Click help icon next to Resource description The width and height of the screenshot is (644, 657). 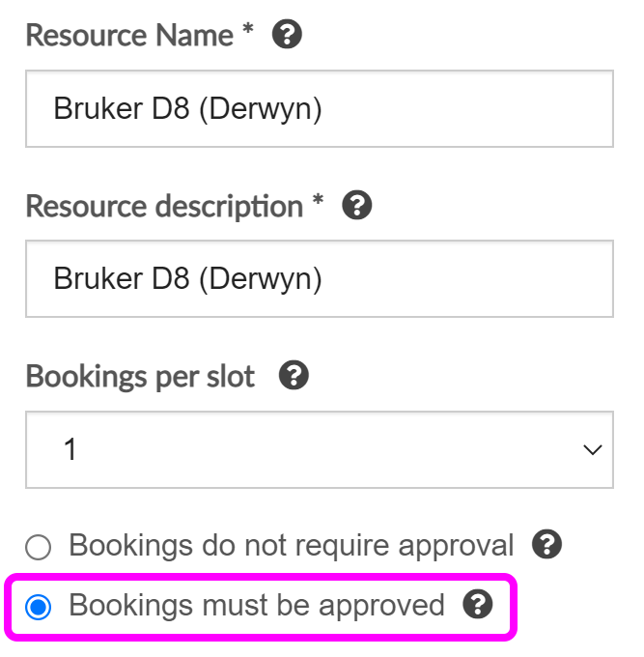click(x=357, y=206)
